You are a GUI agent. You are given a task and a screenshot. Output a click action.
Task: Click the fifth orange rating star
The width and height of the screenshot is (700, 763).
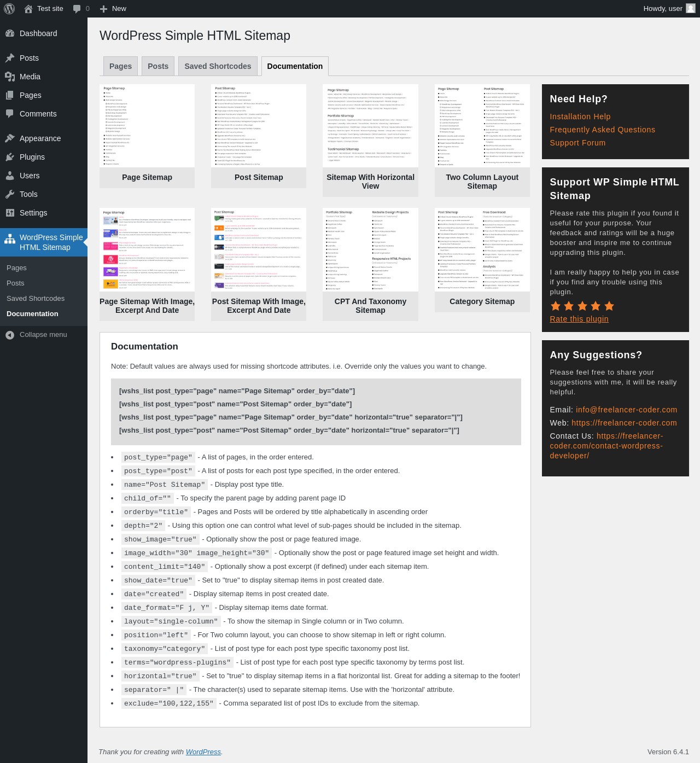coord(609,306)
